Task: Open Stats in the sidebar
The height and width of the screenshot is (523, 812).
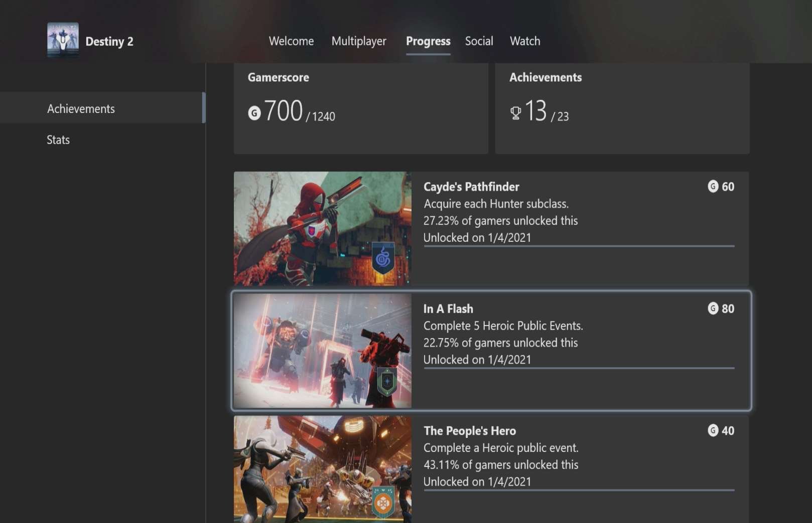Action: (x=102, y=139)
